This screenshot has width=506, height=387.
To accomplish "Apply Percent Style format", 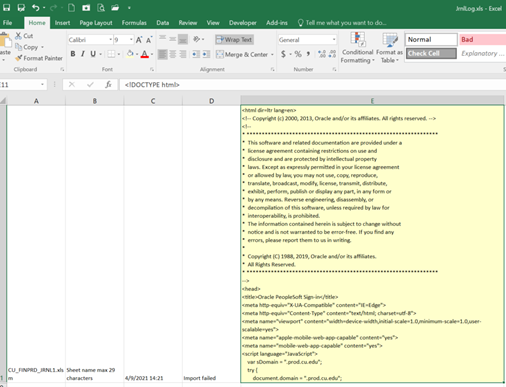I will tap(298, 54).
